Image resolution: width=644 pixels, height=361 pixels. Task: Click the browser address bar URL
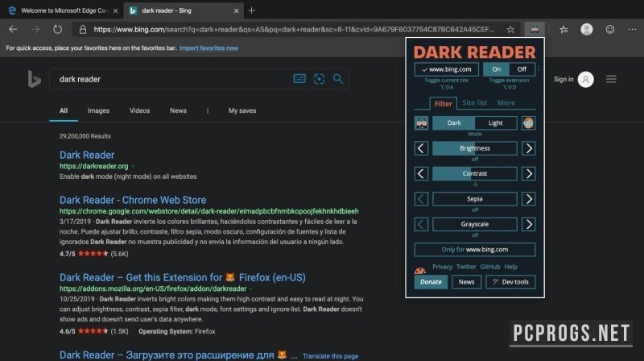pos(294,30)
